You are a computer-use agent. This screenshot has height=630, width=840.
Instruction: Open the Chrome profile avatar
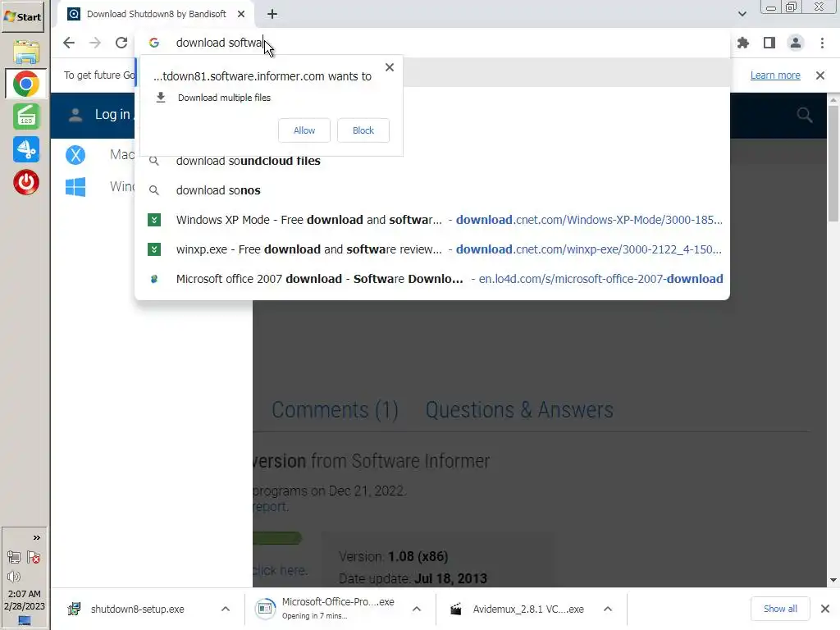pyautogui.click(x=796, y=43)
